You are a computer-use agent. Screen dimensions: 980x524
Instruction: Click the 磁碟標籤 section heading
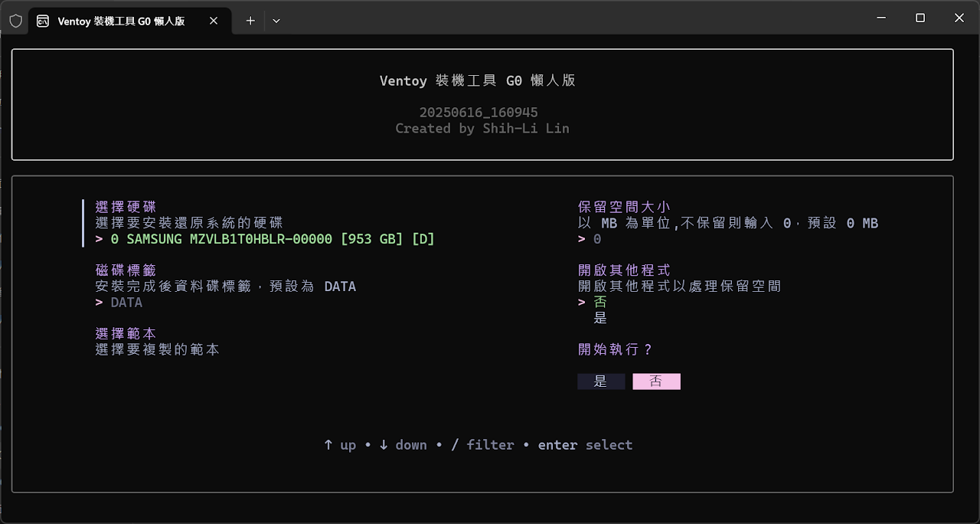[126, 270]
